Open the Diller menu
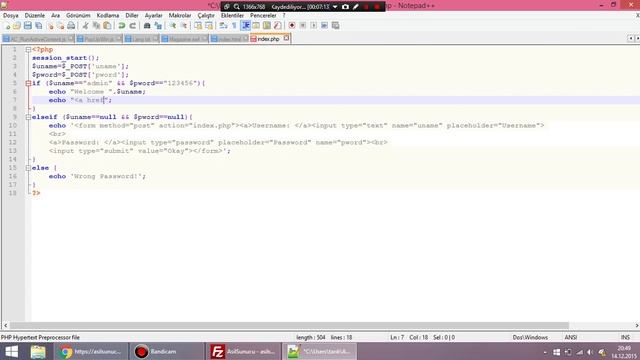640x360 pixels. 132,16
